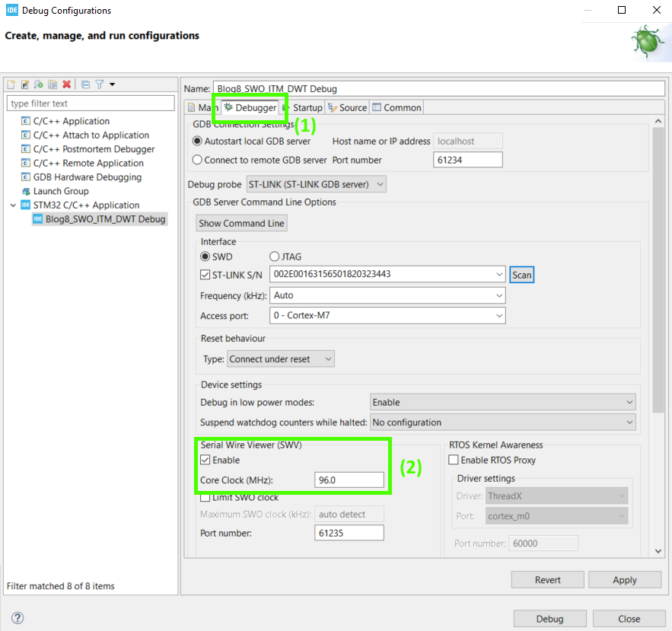Select Autostart local GDB server option

click(197, 141)
